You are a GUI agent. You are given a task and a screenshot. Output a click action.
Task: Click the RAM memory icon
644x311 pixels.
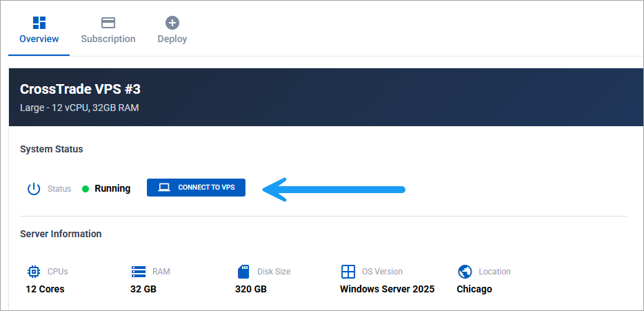[x=139, y=271]
